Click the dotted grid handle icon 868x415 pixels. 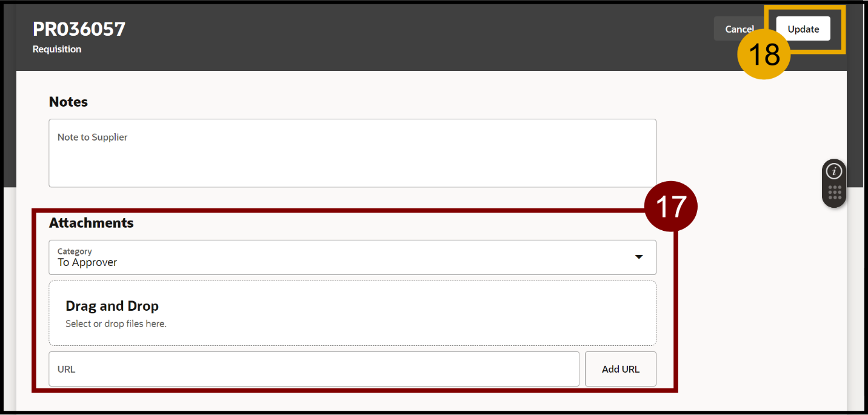tap(834, 193)
